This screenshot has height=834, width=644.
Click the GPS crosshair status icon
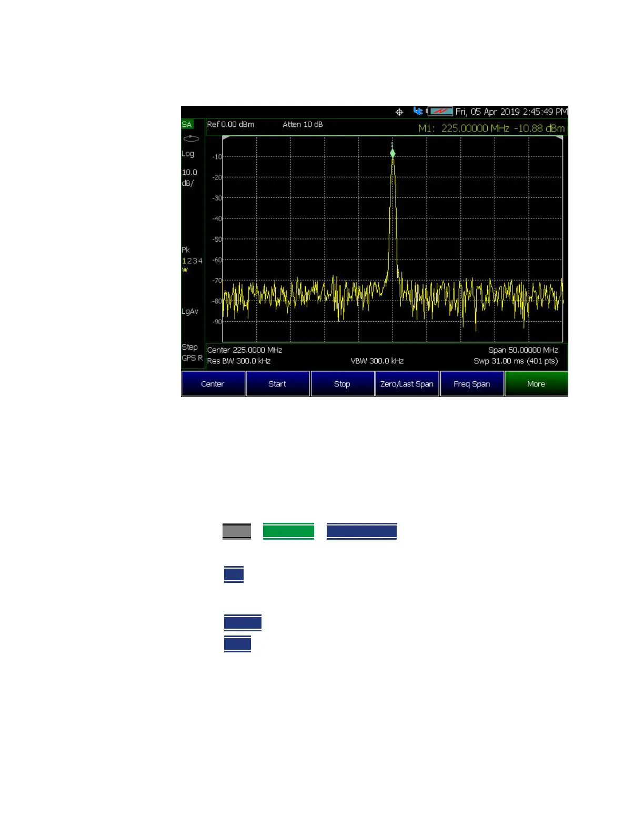399,112
